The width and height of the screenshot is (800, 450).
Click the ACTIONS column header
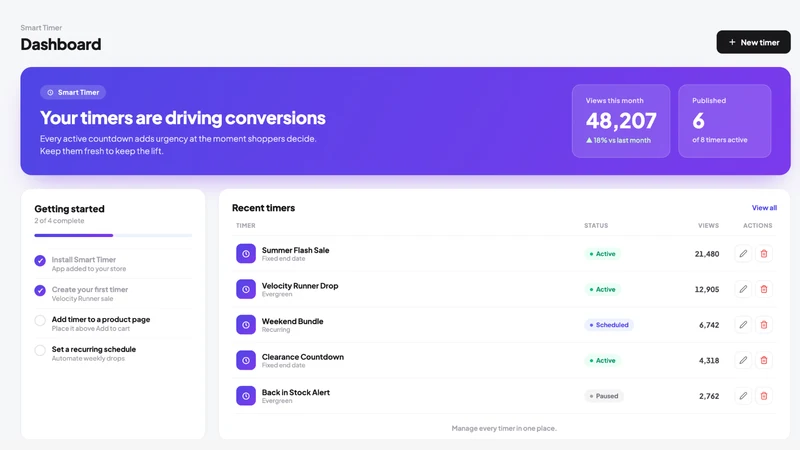757,226
